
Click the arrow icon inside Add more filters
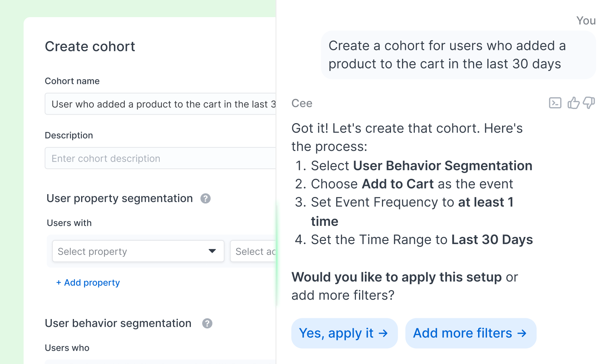pyautogui.click(x=522, y=333)
